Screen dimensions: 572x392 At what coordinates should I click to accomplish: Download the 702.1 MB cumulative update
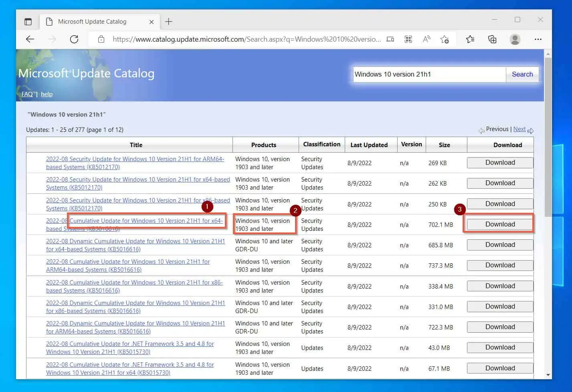click(500, 224)
